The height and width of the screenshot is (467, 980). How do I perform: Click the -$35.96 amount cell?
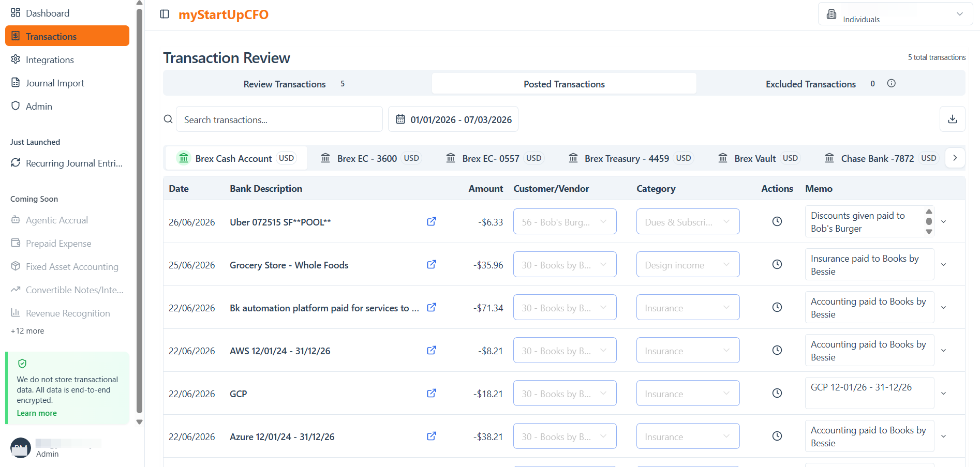[488, 265]
